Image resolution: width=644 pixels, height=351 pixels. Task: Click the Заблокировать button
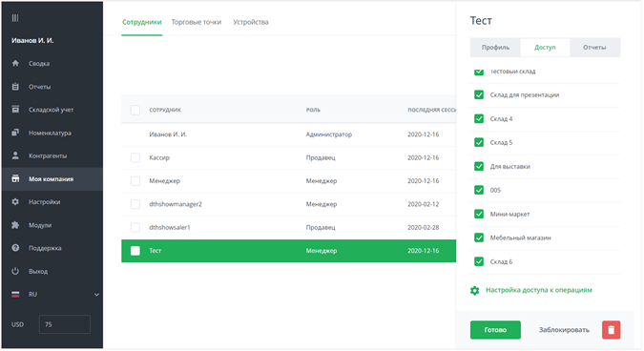point(564,330)
